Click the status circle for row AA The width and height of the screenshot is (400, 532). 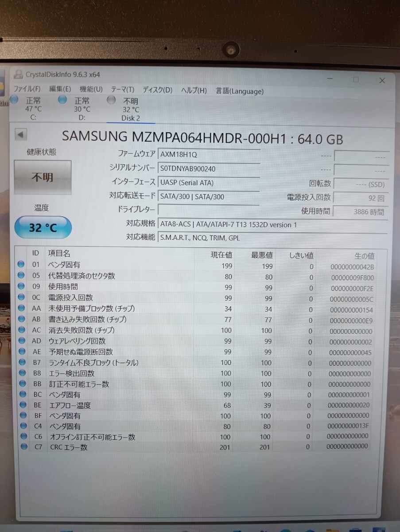tap(21, 308)
